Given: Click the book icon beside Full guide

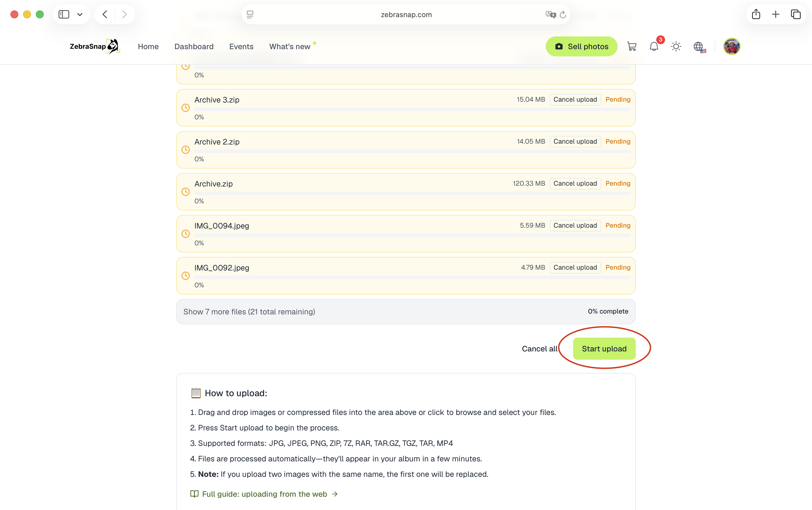Looking at the screenshot, I should [194, 494].
